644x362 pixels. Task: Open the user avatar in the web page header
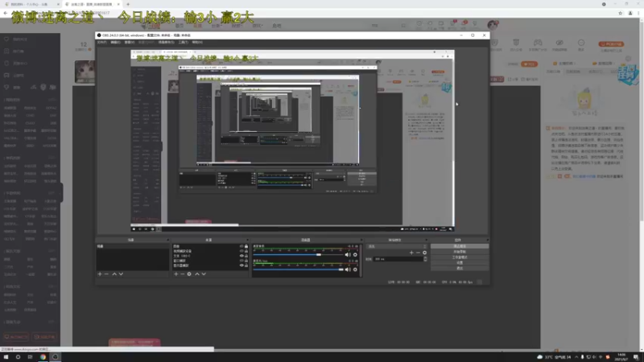[x=493, y=25]
